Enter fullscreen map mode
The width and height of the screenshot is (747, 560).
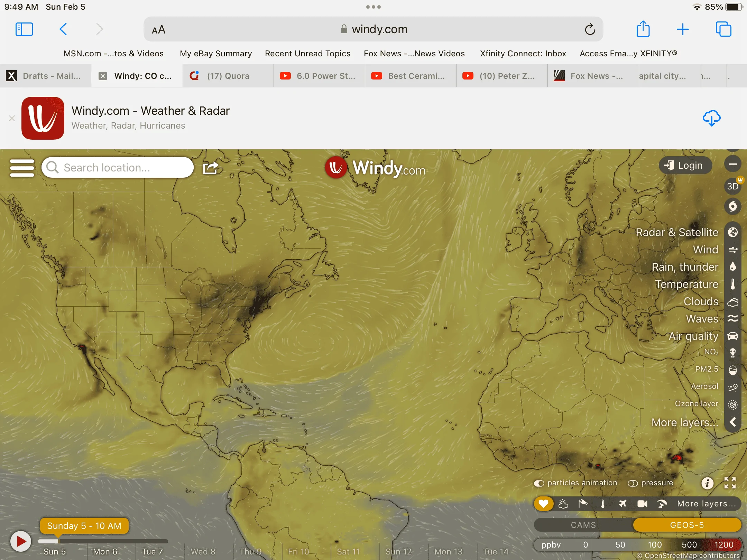tap(730, 483)
